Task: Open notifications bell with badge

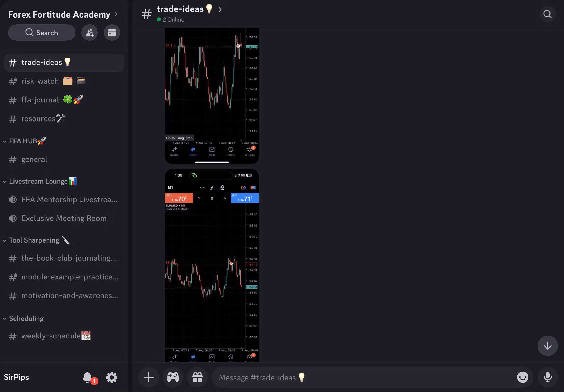Action: pyautogui.click(x=87, y=377)
